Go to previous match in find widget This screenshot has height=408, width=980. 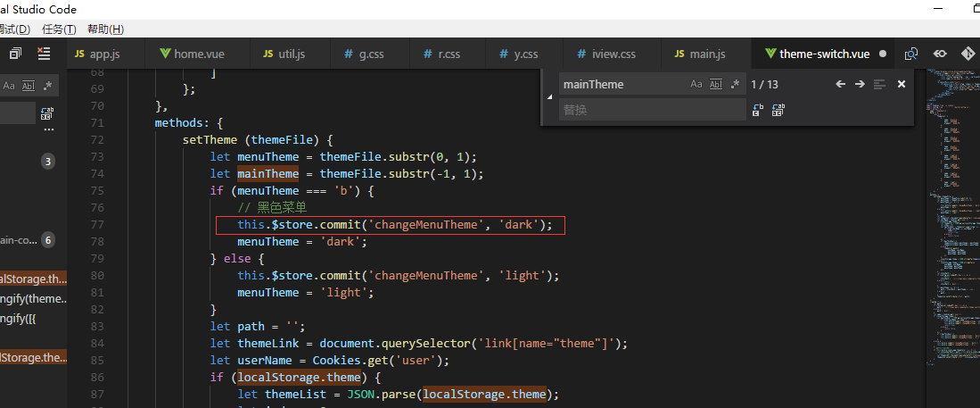click(x=841, y=84)
